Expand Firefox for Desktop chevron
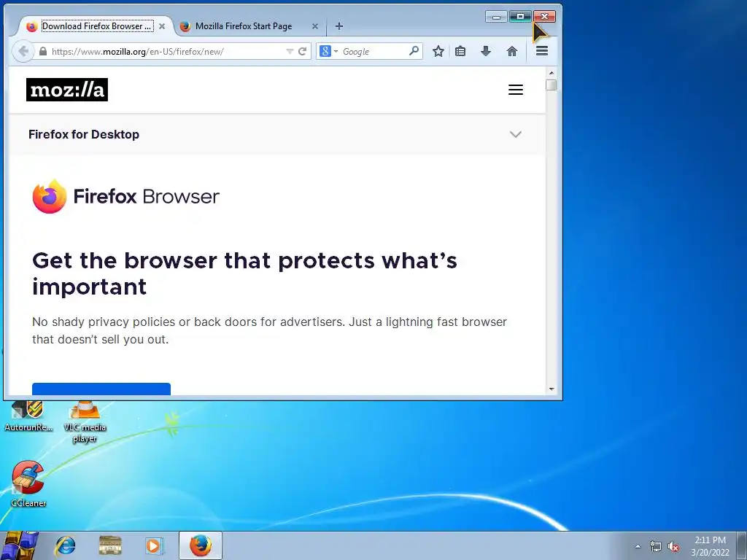The width and height of the screenshot is (747, 560). (x=516, y=134)
